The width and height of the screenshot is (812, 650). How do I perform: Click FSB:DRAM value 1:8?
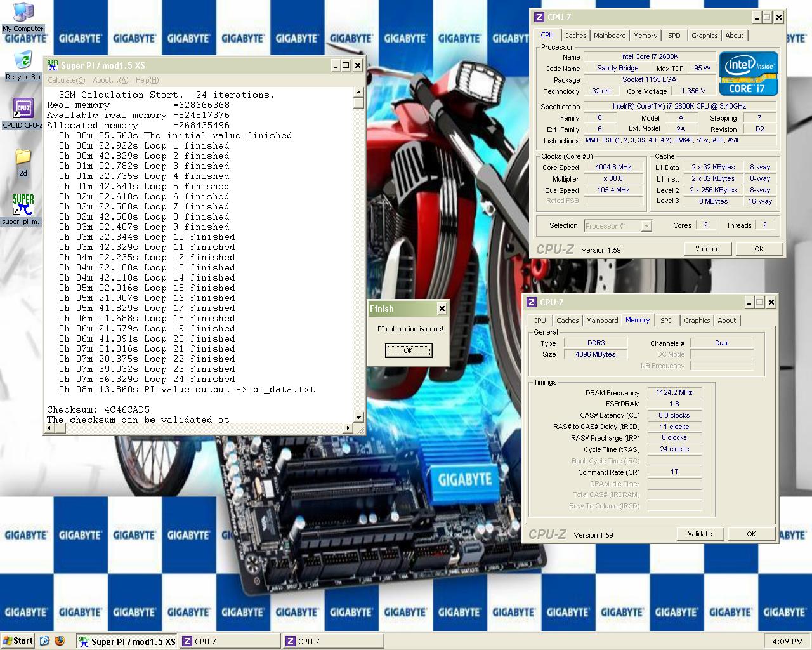coord(674,404)
